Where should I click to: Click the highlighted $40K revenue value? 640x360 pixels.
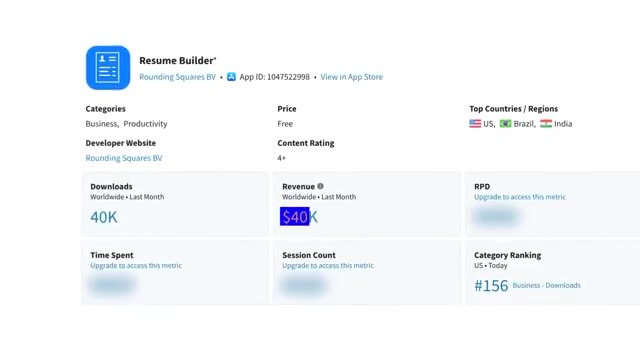click(300, 217)
